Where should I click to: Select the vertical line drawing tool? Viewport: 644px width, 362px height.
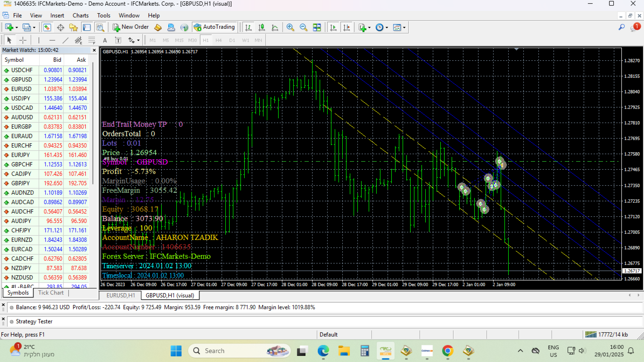click(x=39, y=40)
